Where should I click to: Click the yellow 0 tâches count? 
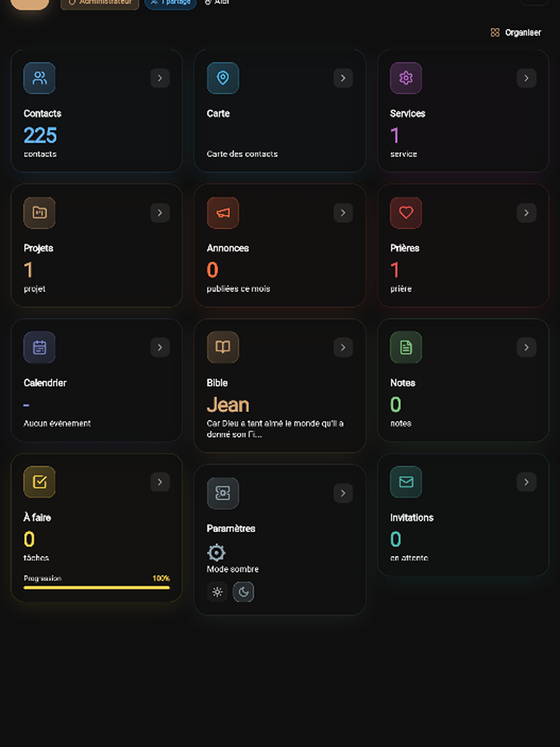[x=29, y=539]
